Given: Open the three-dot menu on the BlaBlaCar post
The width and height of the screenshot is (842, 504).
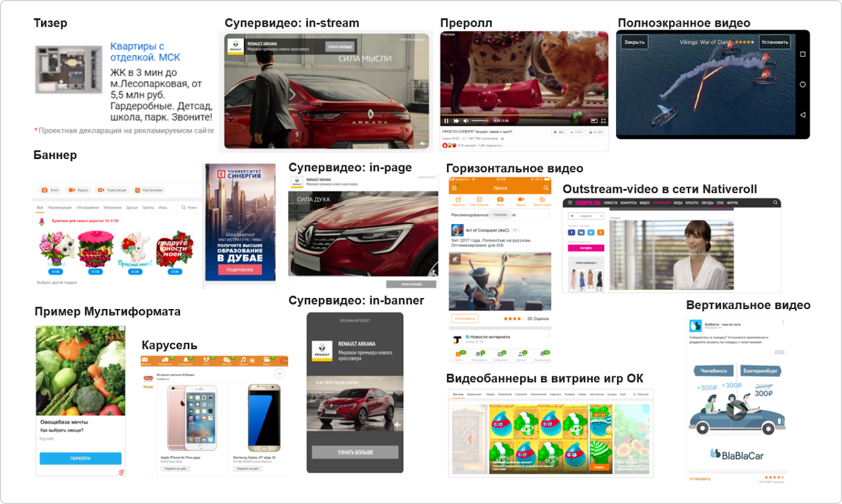Looking at the screenshot, I should (x=783, y=322).
